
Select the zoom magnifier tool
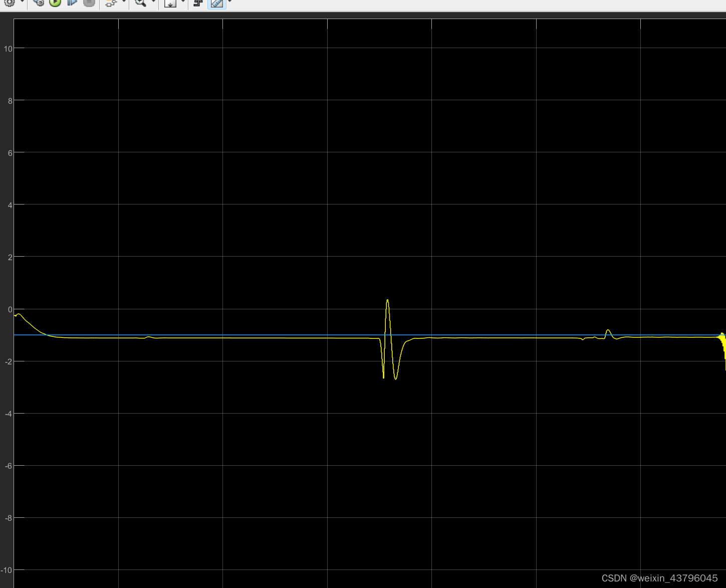coord(140,3)
